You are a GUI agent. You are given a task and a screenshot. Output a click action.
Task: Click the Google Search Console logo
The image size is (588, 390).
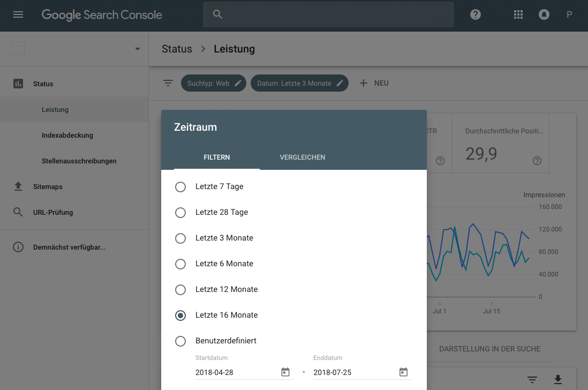(102, 14)
